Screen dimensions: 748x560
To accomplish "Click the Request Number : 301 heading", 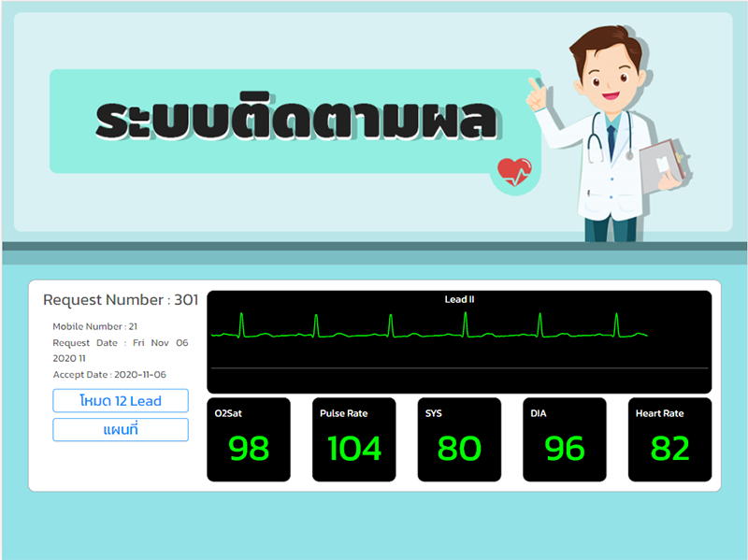I will pos(121,299).
